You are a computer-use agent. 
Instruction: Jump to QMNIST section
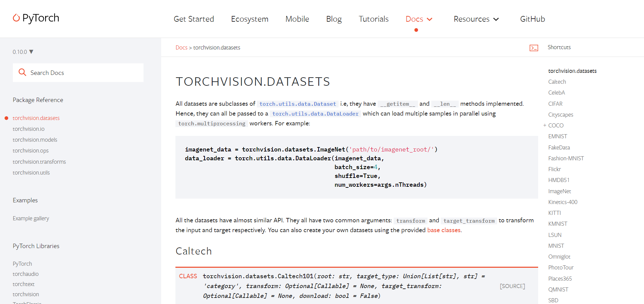(558, 289)
